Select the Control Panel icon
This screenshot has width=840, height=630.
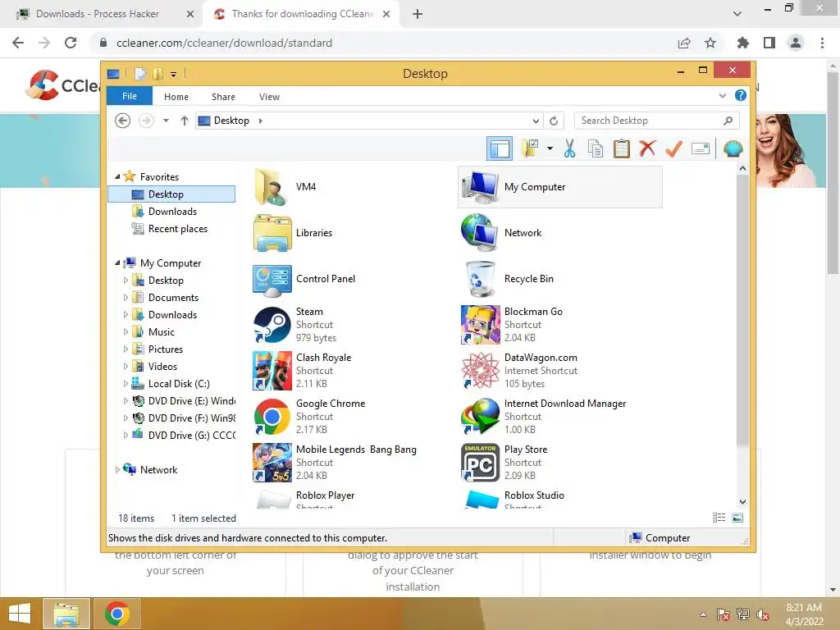pyautogui.click(x=272, y=279)
